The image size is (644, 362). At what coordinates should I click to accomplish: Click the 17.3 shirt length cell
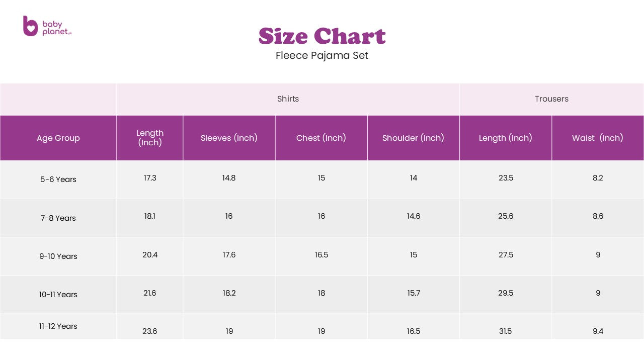pyautogui.click(x=150, y=178)
